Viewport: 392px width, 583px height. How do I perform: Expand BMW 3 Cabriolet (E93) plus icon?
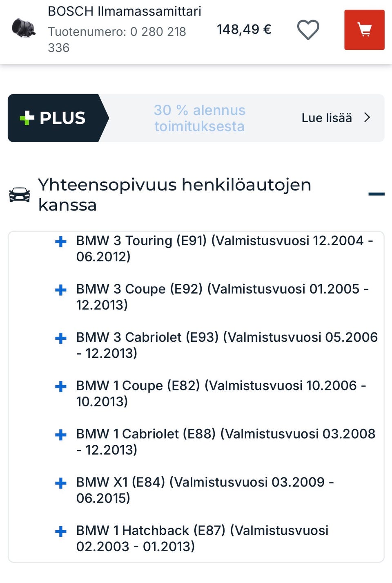tap(61, 338)
